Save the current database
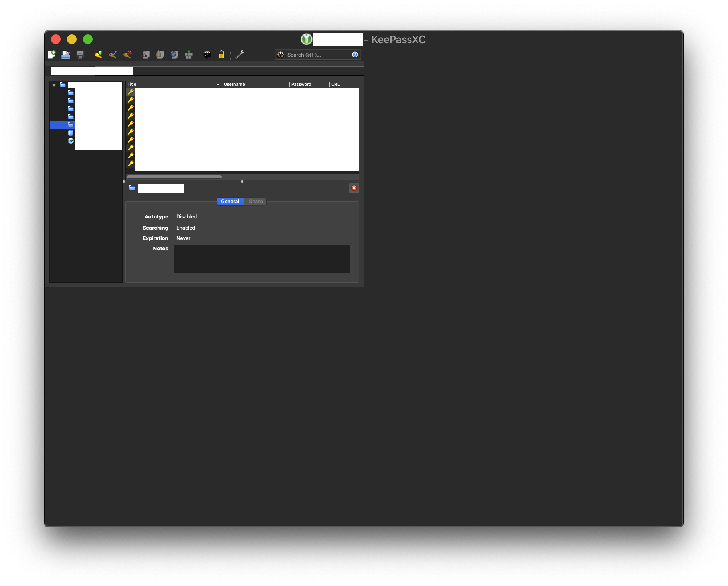This screenshot has width=728, height=586. (80, 55)
